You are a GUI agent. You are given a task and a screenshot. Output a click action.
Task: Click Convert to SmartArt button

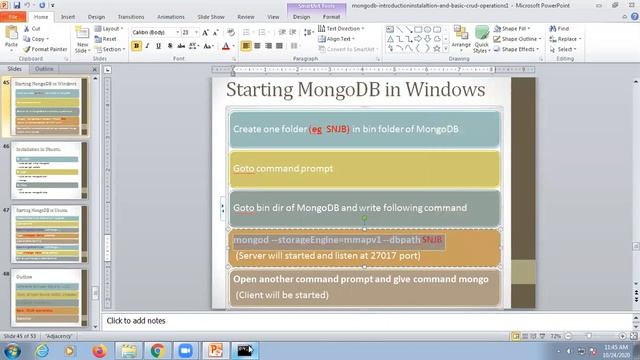tap(348, 49)
